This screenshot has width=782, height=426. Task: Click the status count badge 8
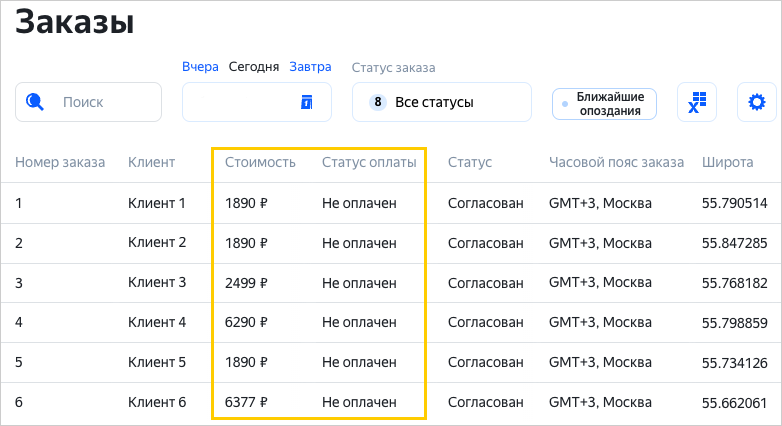click(378, 102)
